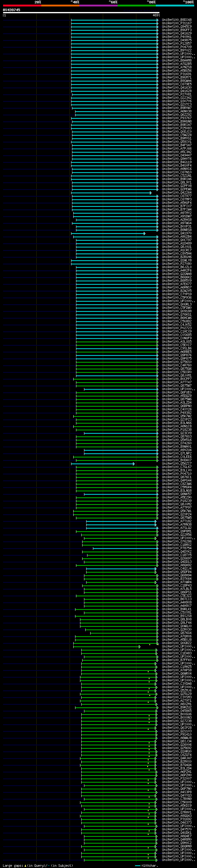This screenshot has width=197, height=868.
Task: Click the UniRef100_P18238 label
Action: click(177, 430)
